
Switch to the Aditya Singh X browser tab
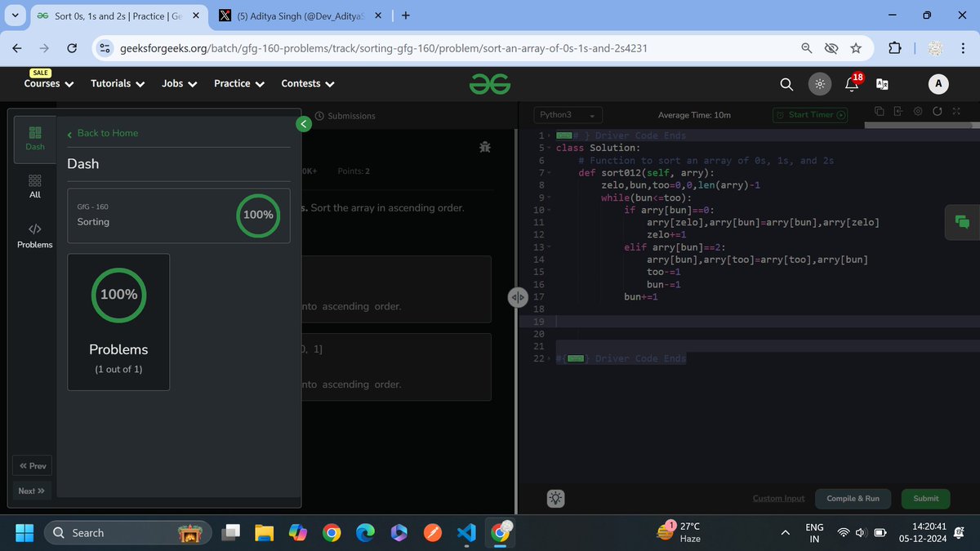[299, 16]
